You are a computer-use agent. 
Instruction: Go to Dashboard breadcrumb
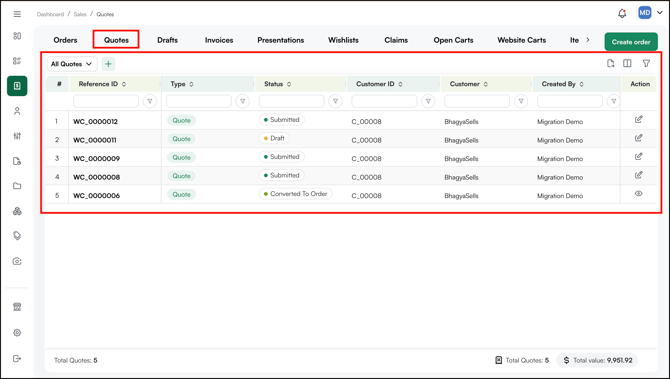50,14
